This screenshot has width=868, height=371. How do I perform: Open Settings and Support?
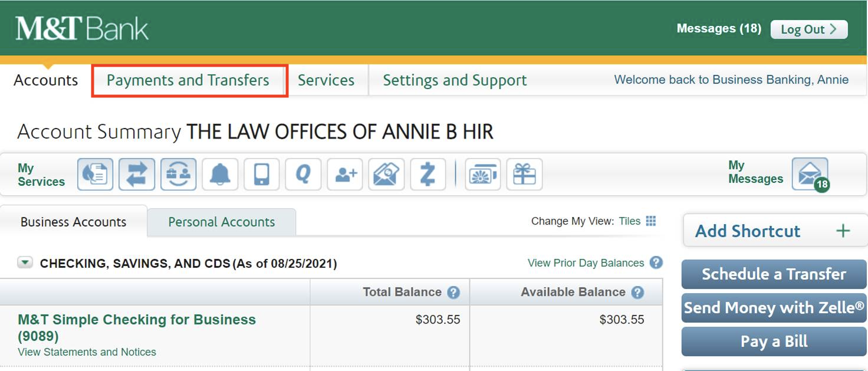point(454,80)
